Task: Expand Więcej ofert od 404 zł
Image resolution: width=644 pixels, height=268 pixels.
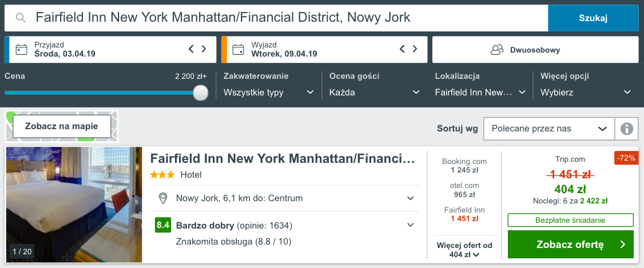Action: [464, 250]
